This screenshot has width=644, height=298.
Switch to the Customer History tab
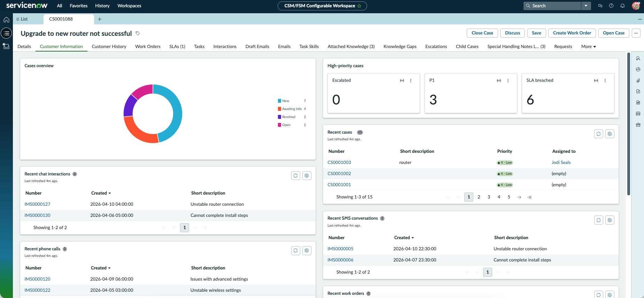pos(109,47)
